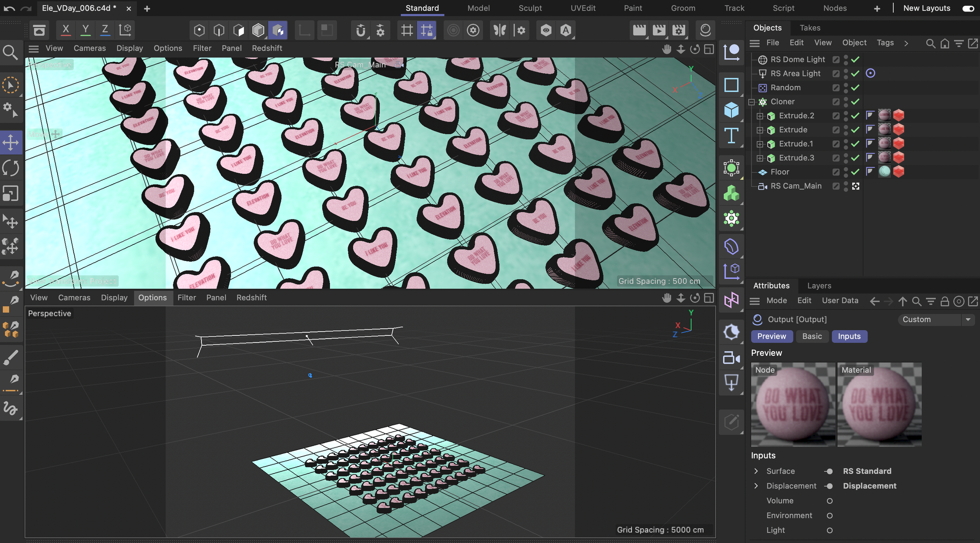Select the Move tool in left toolbar
The height and width of the screenshot is (543, 980).
11,142
